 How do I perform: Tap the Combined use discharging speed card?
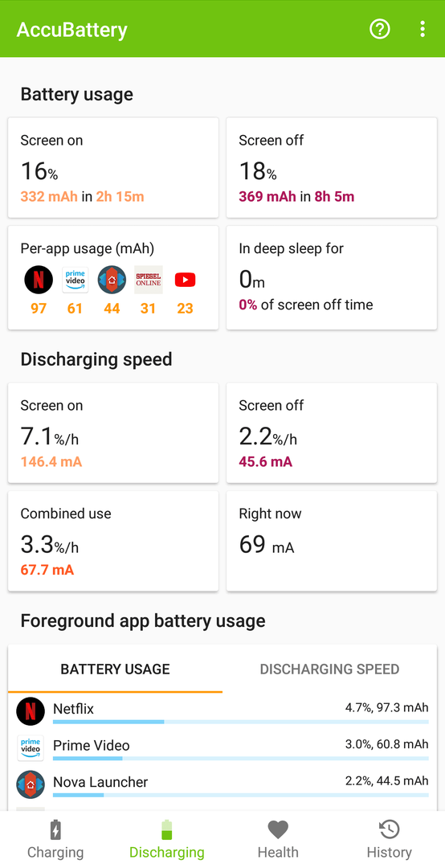coord(113,540)
